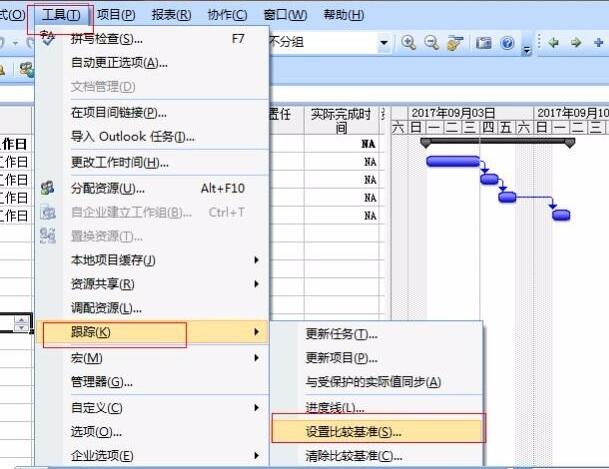Click the spinner arrows in the left cell
Screen dimensions: 609x469
pos(21,324)
